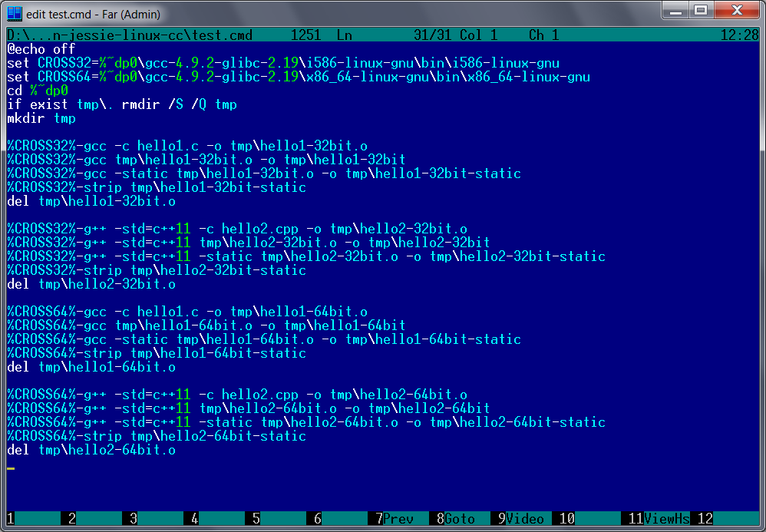Screen dimensions: 766x532
Task: Click the 1251 code page indicator
Action: click(305, 35)
